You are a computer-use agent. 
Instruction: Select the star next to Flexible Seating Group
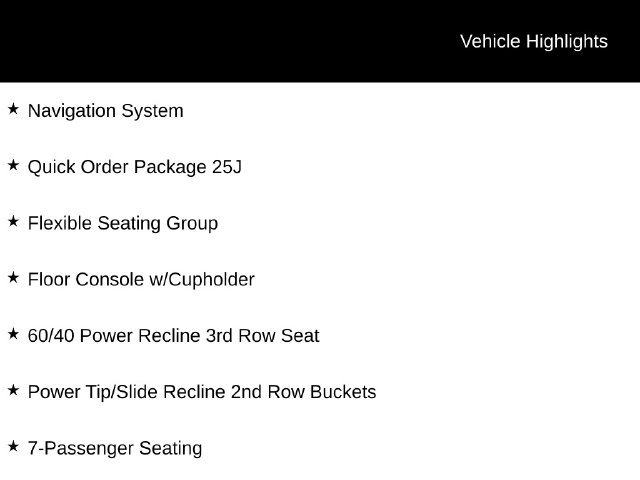13,222
